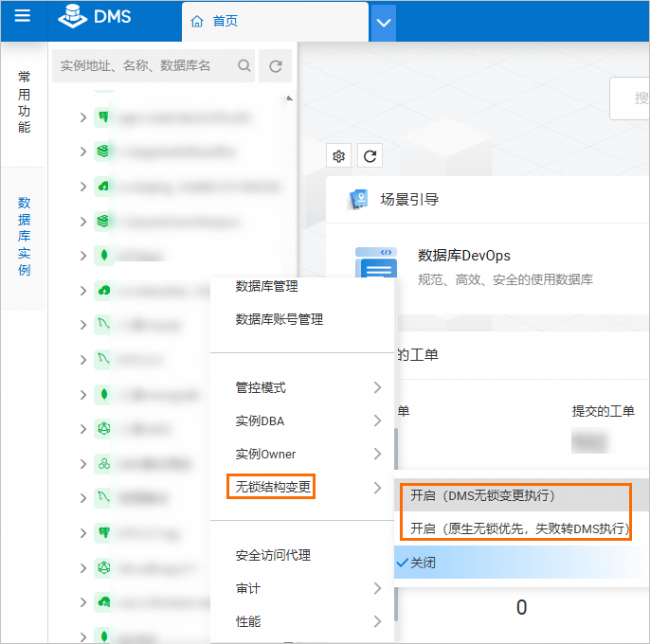Switch to the 首页 tab
This screenshot has height=644, width=650.
[x=275, y=22]
